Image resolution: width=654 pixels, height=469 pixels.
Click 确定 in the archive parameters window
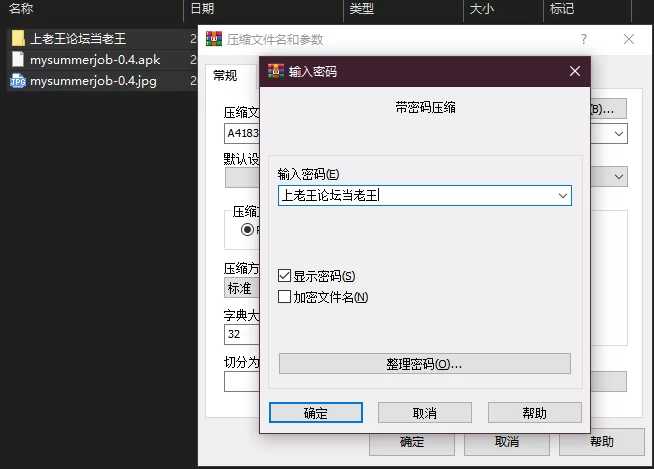pyautogui.click(x=412, y=443)
